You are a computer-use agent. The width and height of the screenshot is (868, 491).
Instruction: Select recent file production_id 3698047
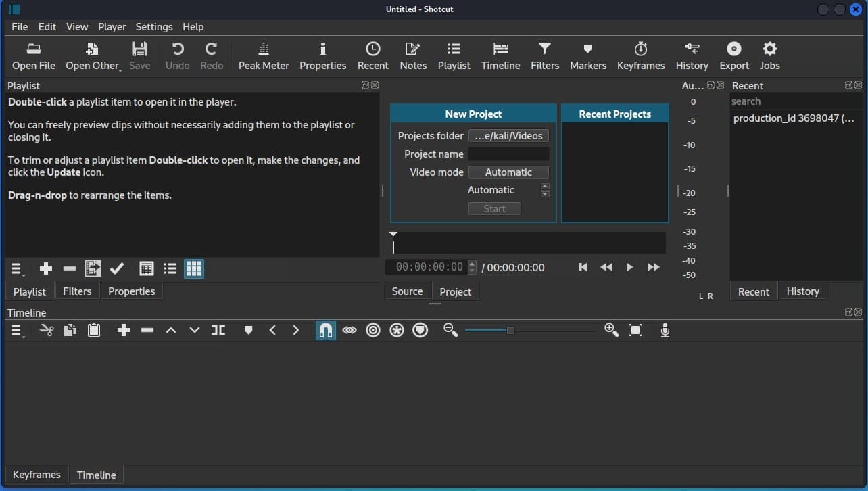[x=796, y=118]
